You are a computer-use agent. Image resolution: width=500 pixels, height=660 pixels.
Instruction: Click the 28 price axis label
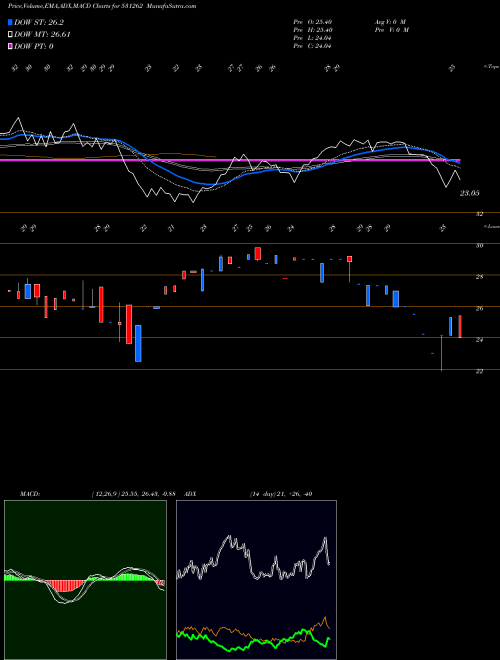(x=479, y=277)
